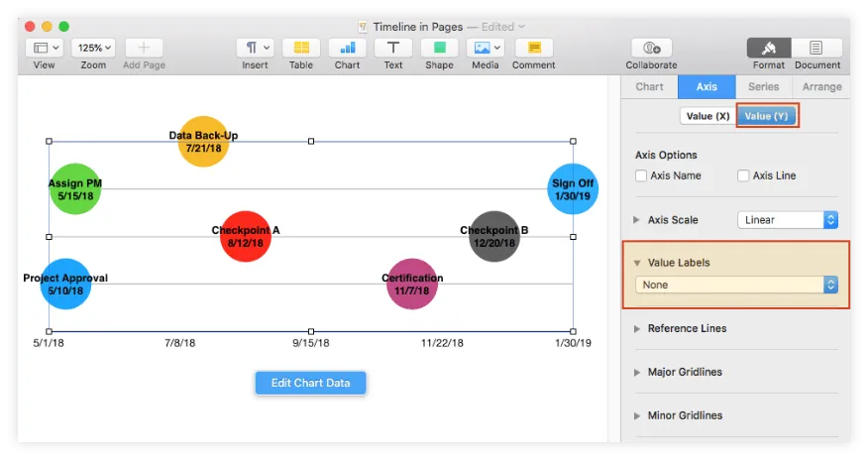The width and height of the screenshot is (868, 460).
Task: Open the Axis Scale Linear dropdown
Action: [788, 220]
